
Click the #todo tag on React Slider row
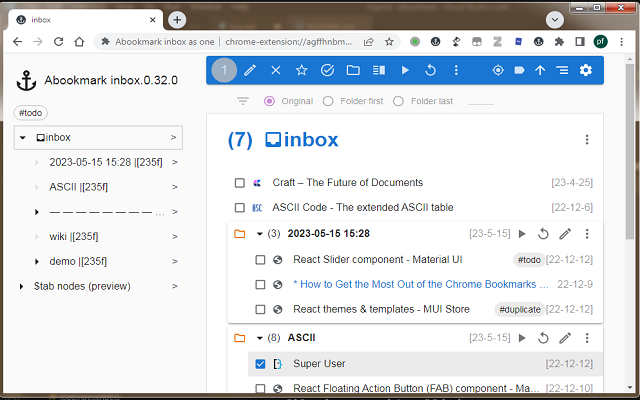pyautogui.click(x=529, y=260)
